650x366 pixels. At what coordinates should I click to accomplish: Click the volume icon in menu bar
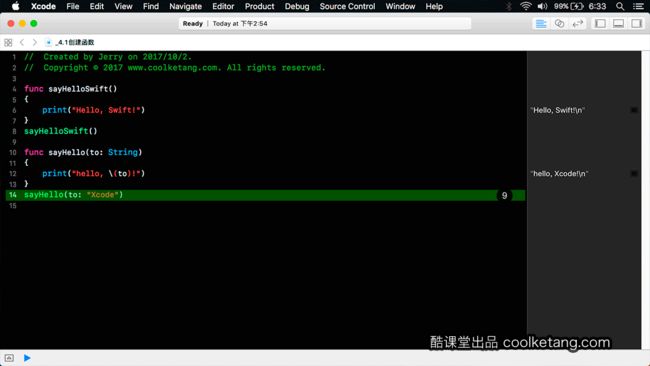pyautogui.click(x=542, y=6)
